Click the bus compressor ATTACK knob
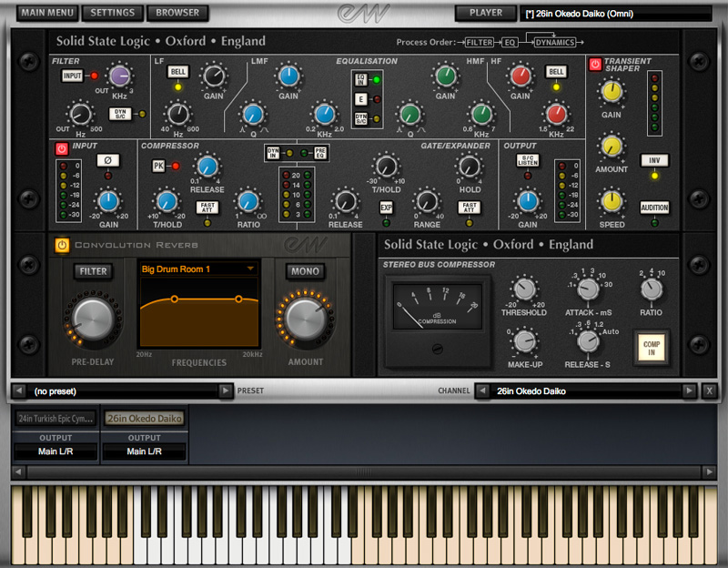Screen dimensions: 728x568 (588, 289)
